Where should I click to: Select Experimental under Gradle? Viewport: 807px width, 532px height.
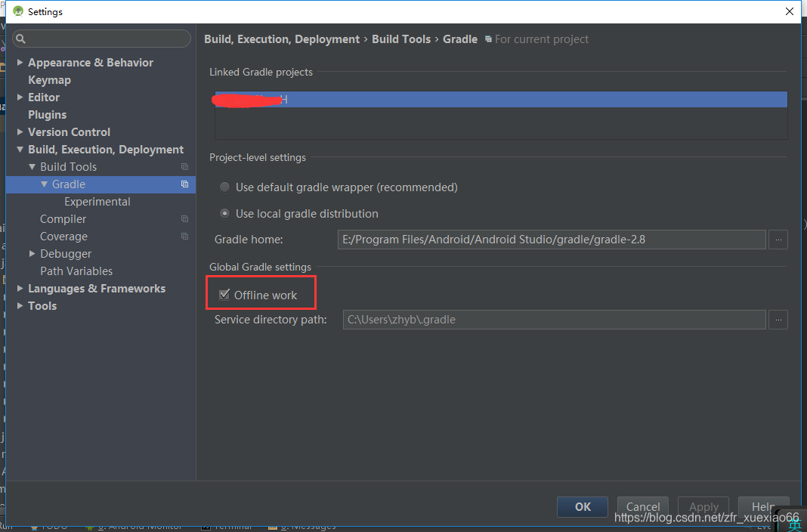(97, 202)
